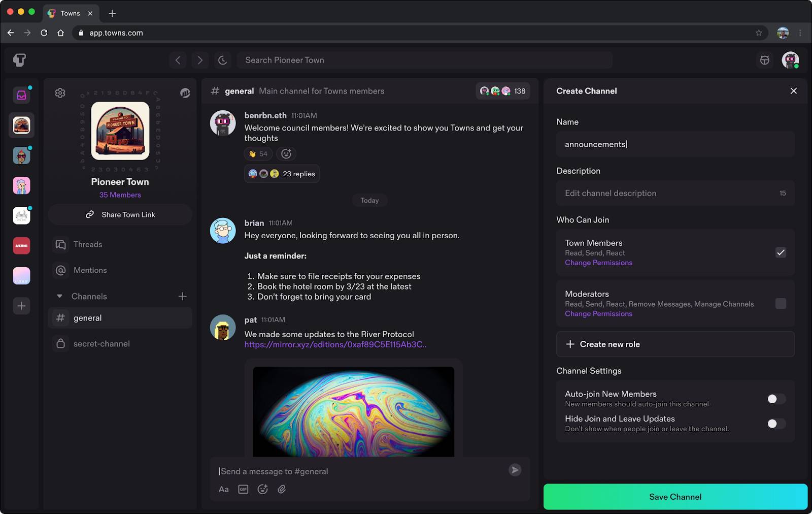Screen dimensions: 812x514
Task: Go back with the app history left chevron
Action: [x=178, y=60]
